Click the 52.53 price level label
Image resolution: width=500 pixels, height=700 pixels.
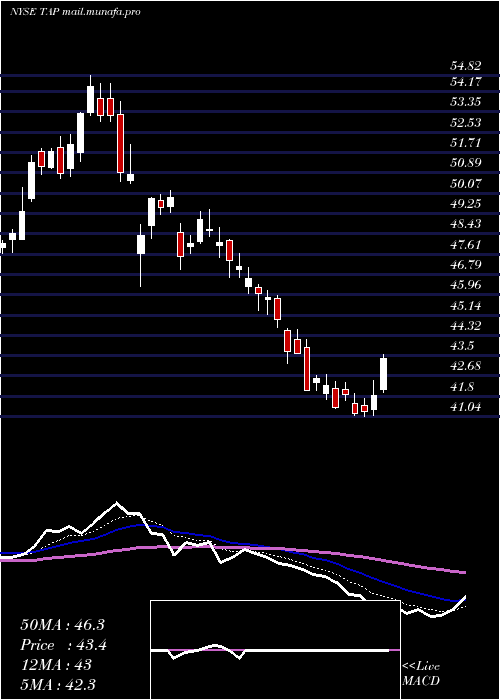pos(466,122)
